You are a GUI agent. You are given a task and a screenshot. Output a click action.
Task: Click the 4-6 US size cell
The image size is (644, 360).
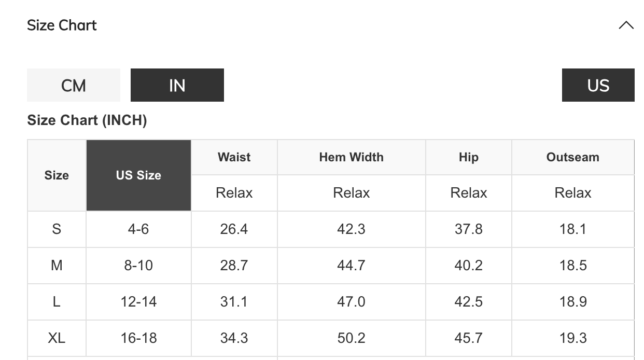(x=138, y=229)
